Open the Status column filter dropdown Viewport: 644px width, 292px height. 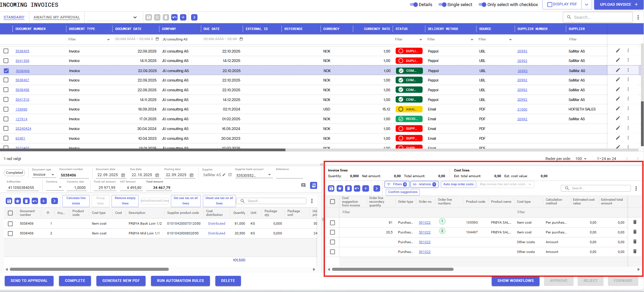coord(421,39)
